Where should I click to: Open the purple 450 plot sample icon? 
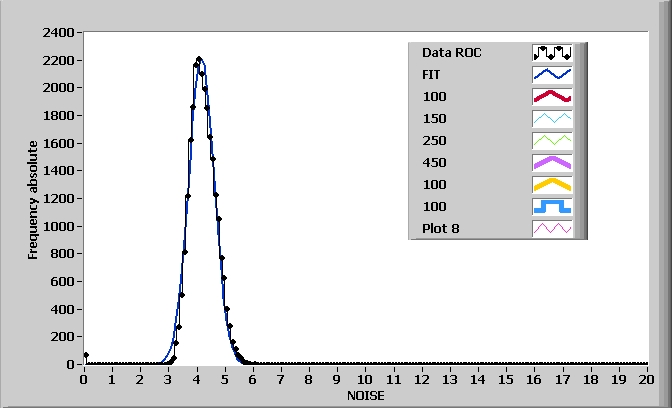coord(552,162)
